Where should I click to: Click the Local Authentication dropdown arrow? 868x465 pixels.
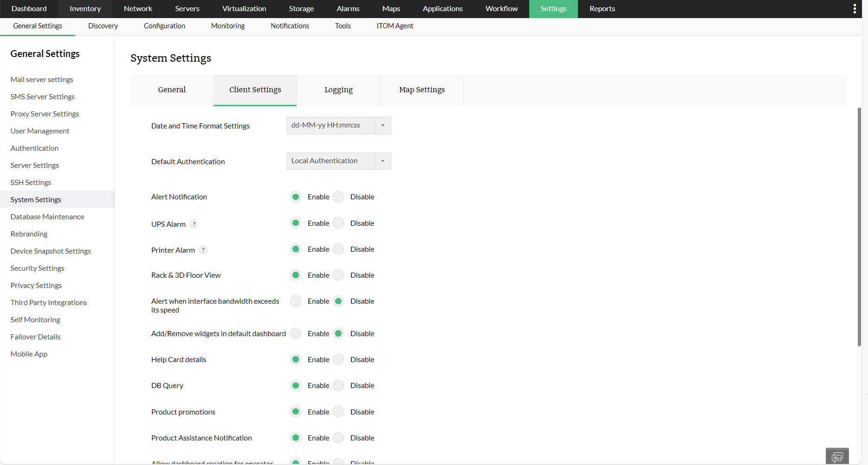pos(383,161)
